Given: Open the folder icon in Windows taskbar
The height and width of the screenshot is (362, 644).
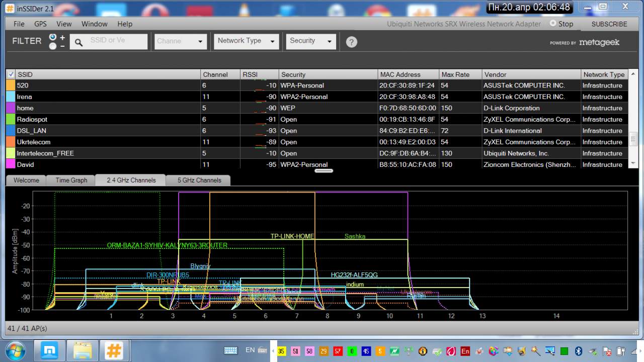Looking at the screenshot, I should pyautogui.click(x=82, y=350).
